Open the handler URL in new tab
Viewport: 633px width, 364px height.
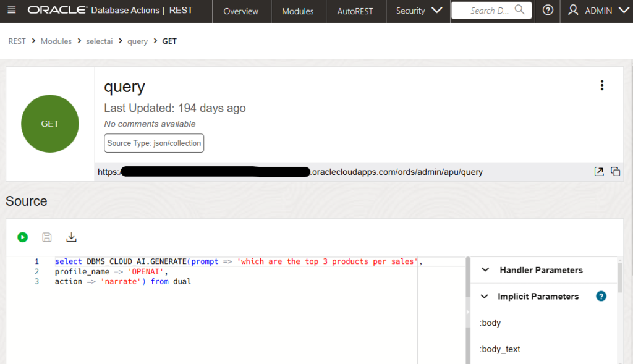[x=598, y=172]
